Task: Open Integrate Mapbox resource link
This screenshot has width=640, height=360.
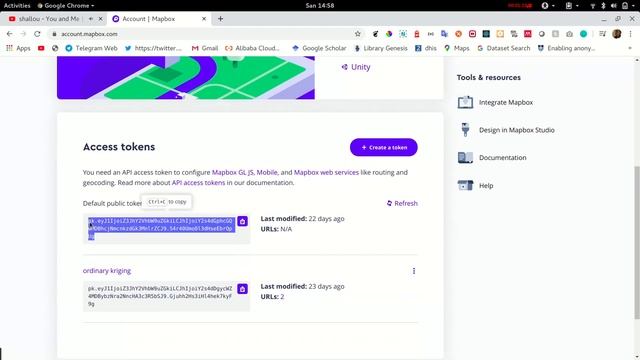Action: point(506,102)
